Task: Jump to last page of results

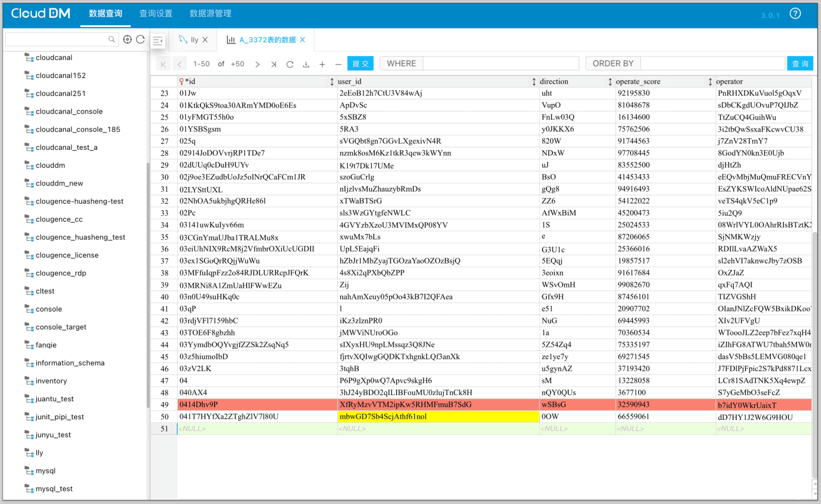Action: [274, 64]
